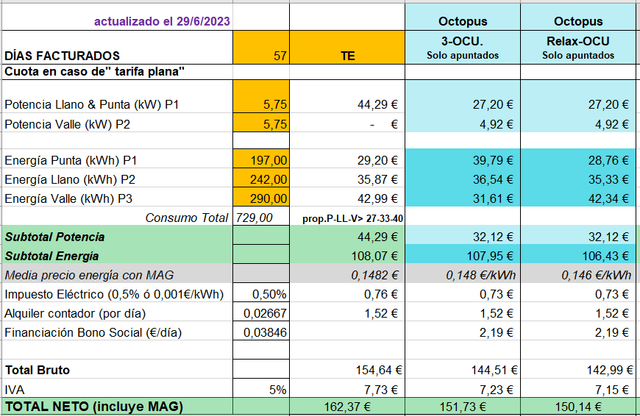The height and width of the screenshot is (416, 640).
Task: Click the orange TE header cell
Action: 347,47
